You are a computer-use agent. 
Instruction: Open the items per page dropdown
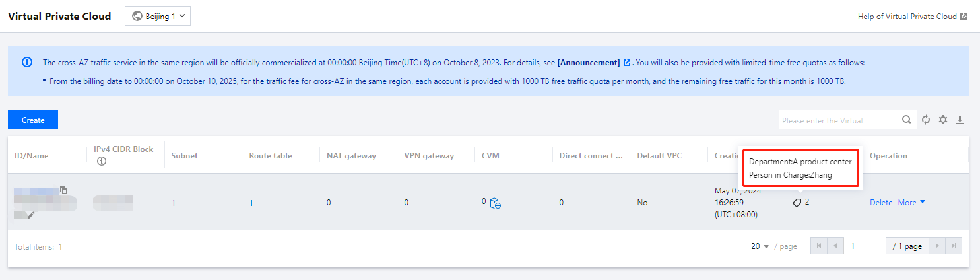[760, 246]
